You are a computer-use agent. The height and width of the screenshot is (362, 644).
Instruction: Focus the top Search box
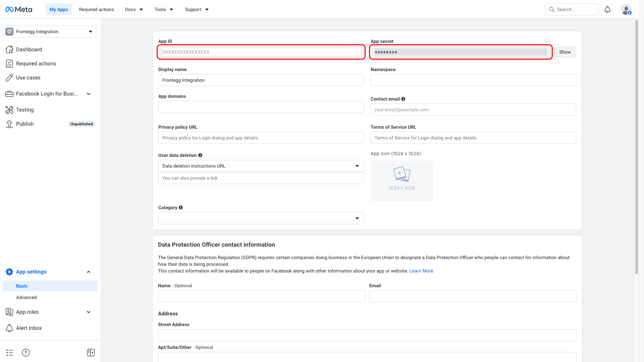pyautogui.click(x=572, y=9)
